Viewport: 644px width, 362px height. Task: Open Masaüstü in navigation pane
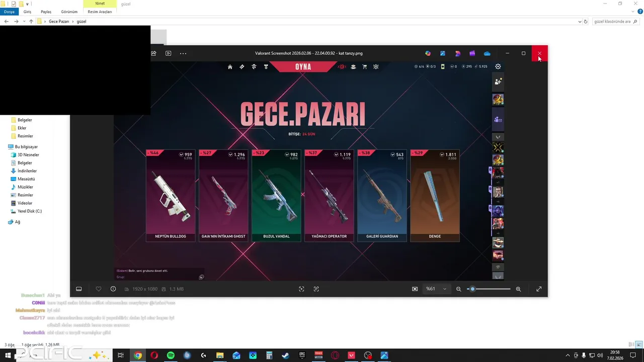point(23,179)
